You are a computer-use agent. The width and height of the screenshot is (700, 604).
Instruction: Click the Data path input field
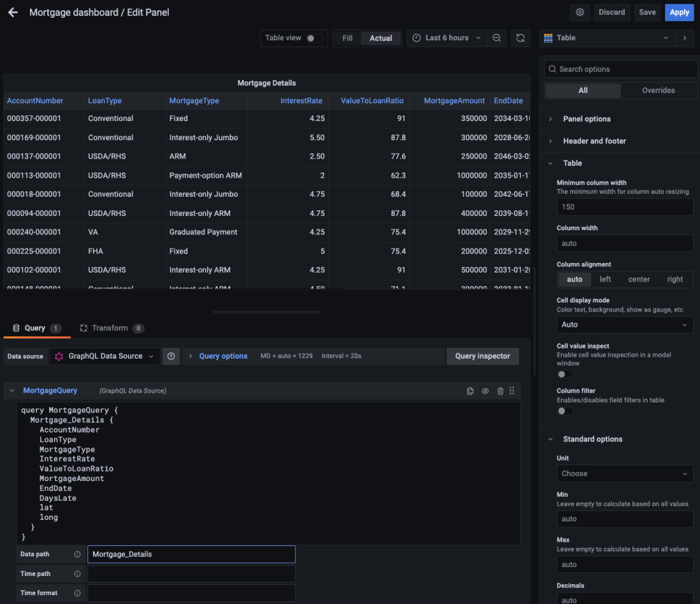[191, 554]
